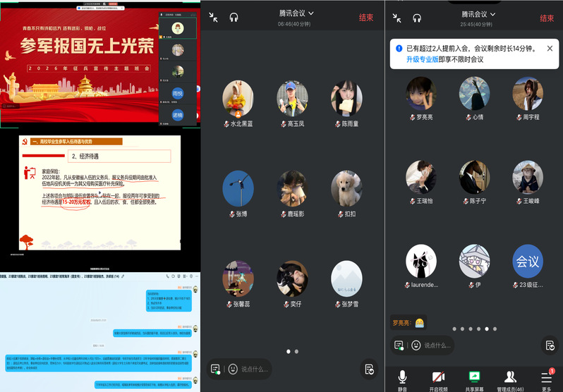Open the 升级专业版 upgrade link
563x392 pixels.
pyautogui.click(x=422, y=59)
